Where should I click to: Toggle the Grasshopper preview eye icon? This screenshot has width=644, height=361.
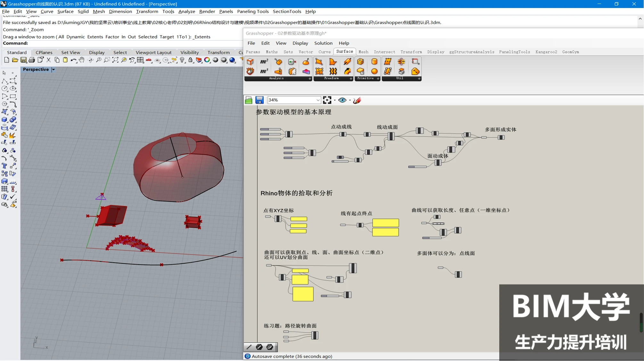342,100
